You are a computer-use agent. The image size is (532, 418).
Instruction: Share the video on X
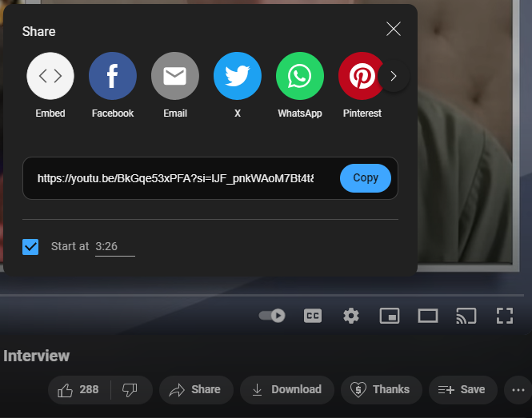pos(238,77)
